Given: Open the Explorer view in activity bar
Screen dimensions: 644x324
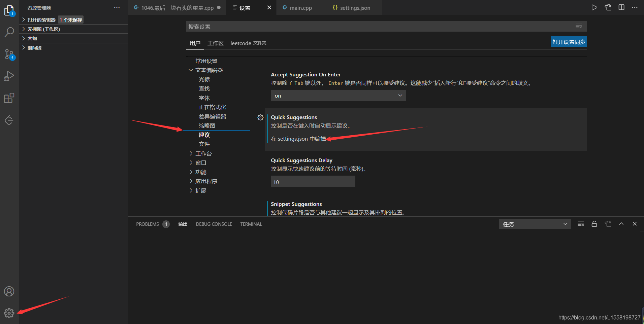Looking at the screenshot, I should [x=9, y=11].
